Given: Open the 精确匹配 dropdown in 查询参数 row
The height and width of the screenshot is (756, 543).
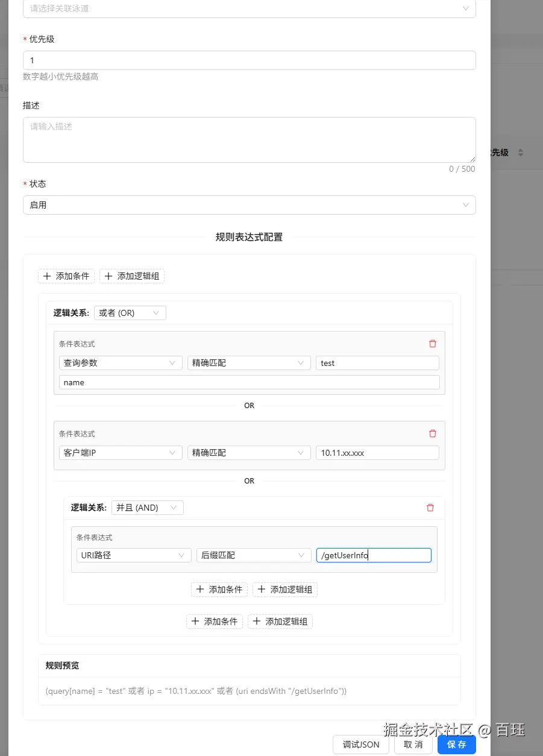Looking at the screenshot, I should 249,363.
